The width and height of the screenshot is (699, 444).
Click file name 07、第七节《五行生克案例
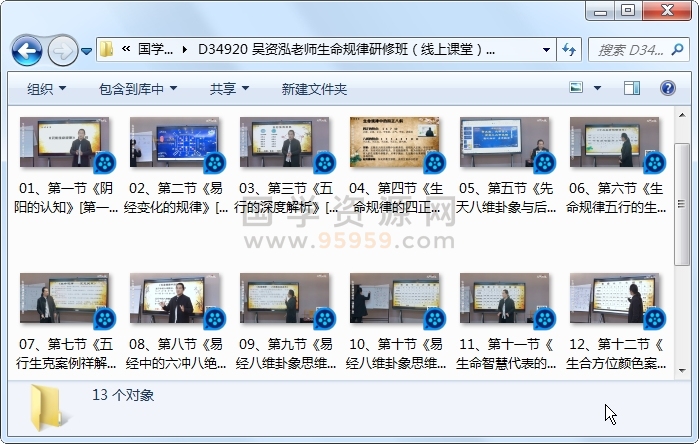66,354
